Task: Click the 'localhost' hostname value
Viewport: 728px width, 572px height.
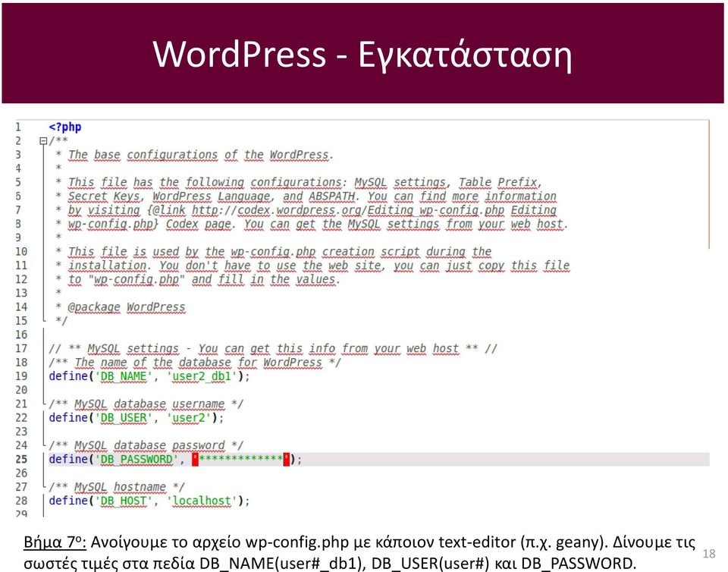Action: tap(202, 501)
